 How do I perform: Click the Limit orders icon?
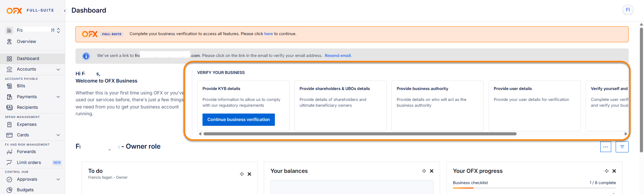point(10,163)
